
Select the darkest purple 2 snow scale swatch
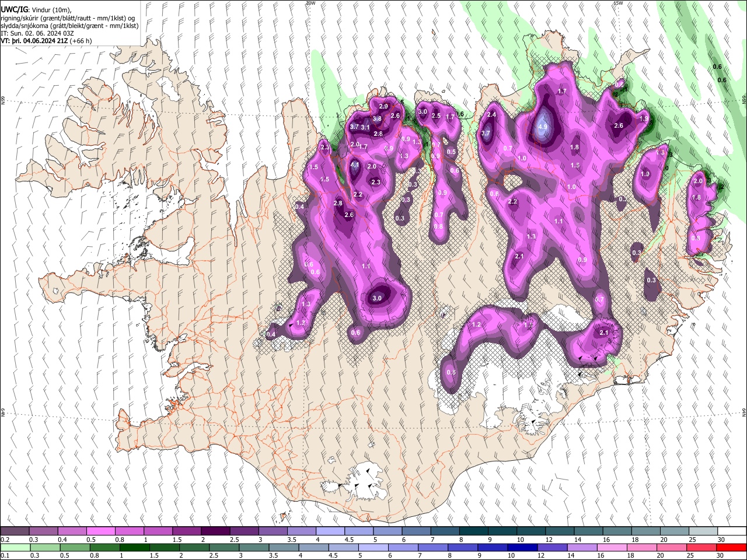215,531
